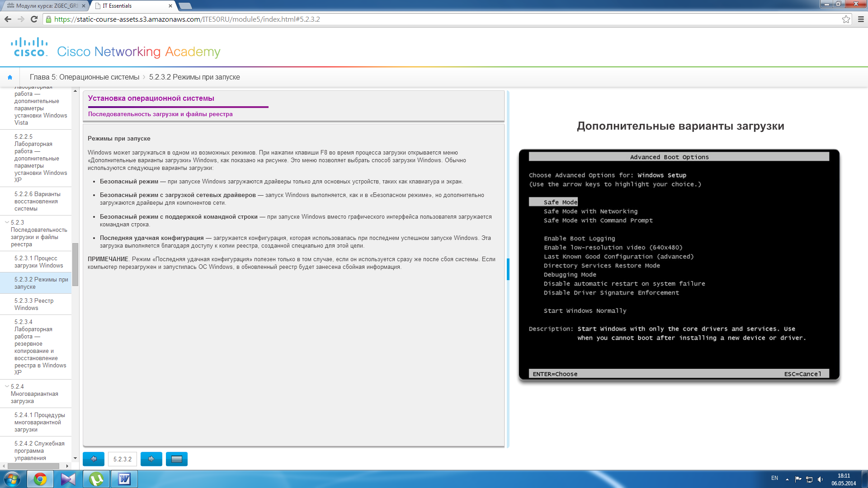Open the Windows Start button
This screenshot has height=488, width=868.
[x=12, y=479]
